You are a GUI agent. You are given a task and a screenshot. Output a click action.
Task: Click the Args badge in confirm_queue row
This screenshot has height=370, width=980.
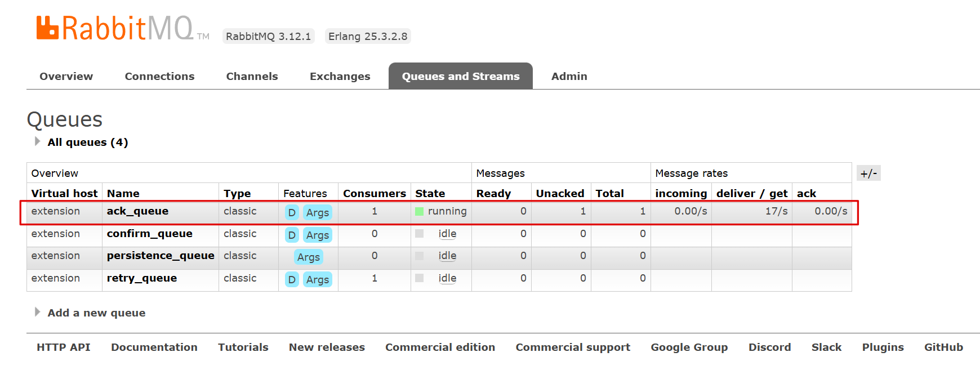(318, 235)
